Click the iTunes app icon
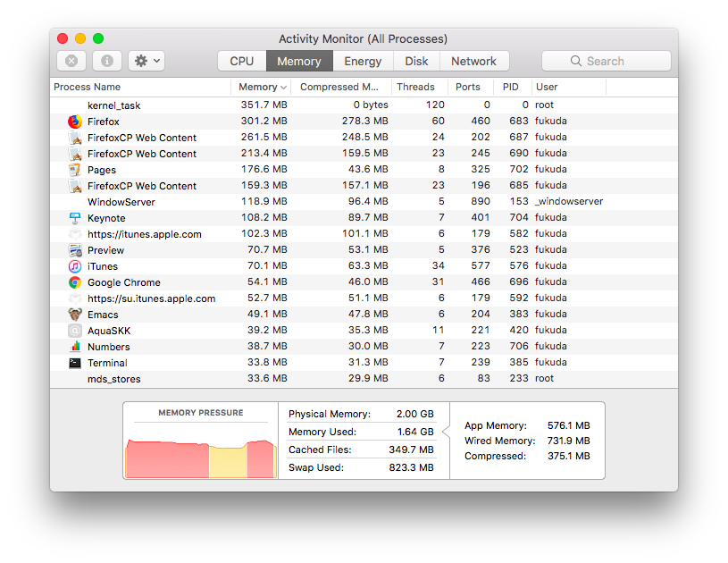The width and height of the screenshot is (728, 563). (x=75, y=266)
